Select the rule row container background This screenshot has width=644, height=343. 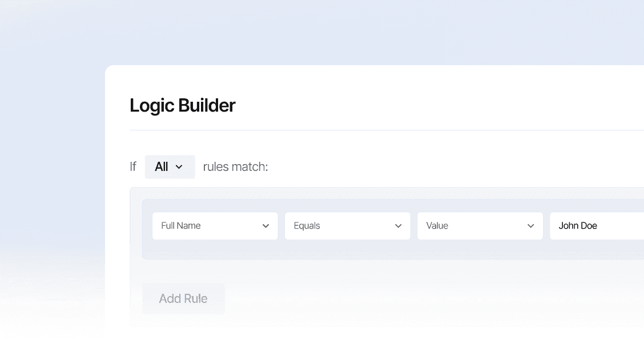click(x=400, y=250)
